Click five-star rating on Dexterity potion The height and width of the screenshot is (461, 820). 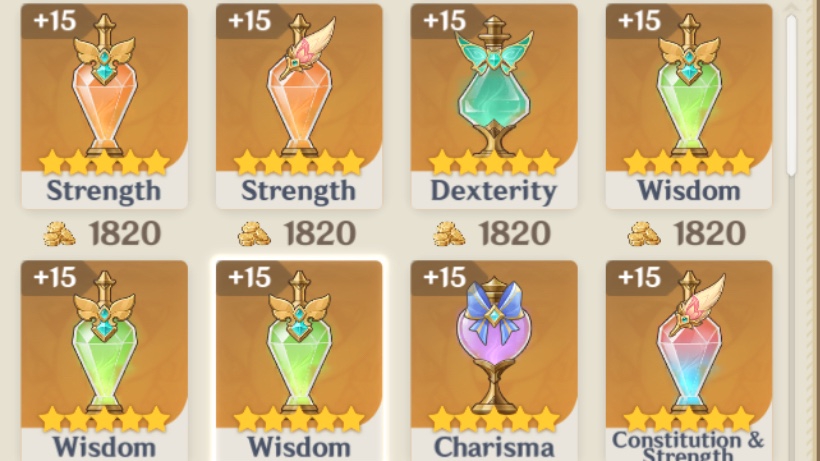coord(494,162)
